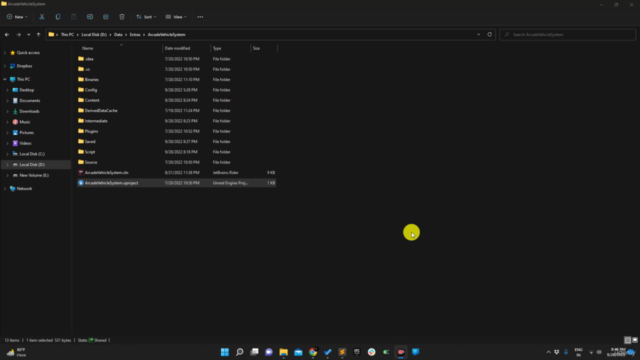Open Task View on the taskbar
The image size is (640, 360).
click(254, 352)
